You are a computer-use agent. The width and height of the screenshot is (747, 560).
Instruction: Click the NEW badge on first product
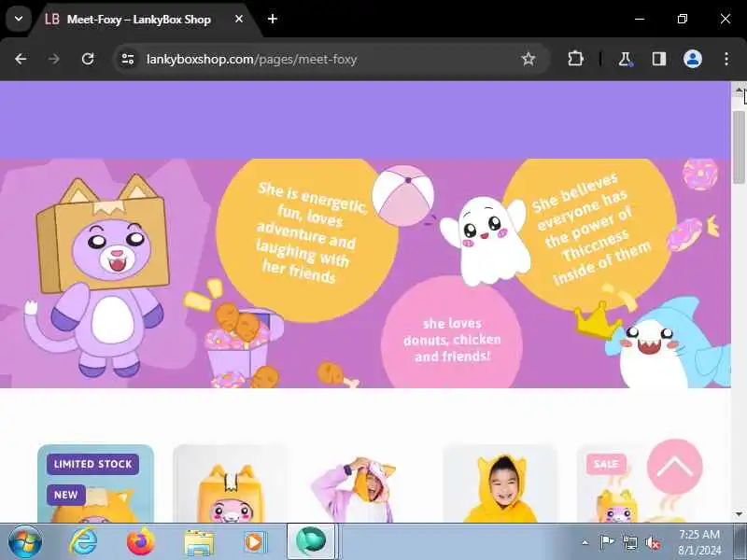coord(65,495)
